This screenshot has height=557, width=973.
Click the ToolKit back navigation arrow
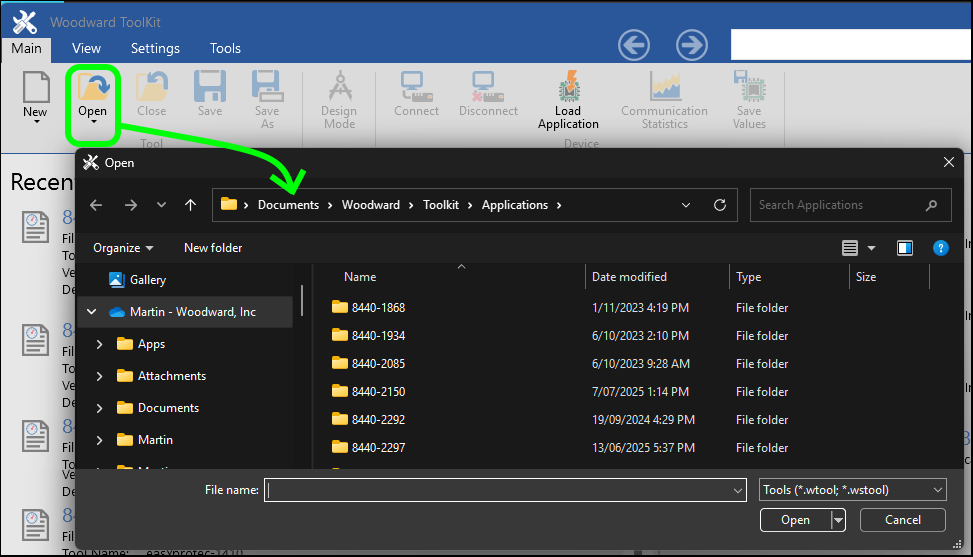[634, 45]
